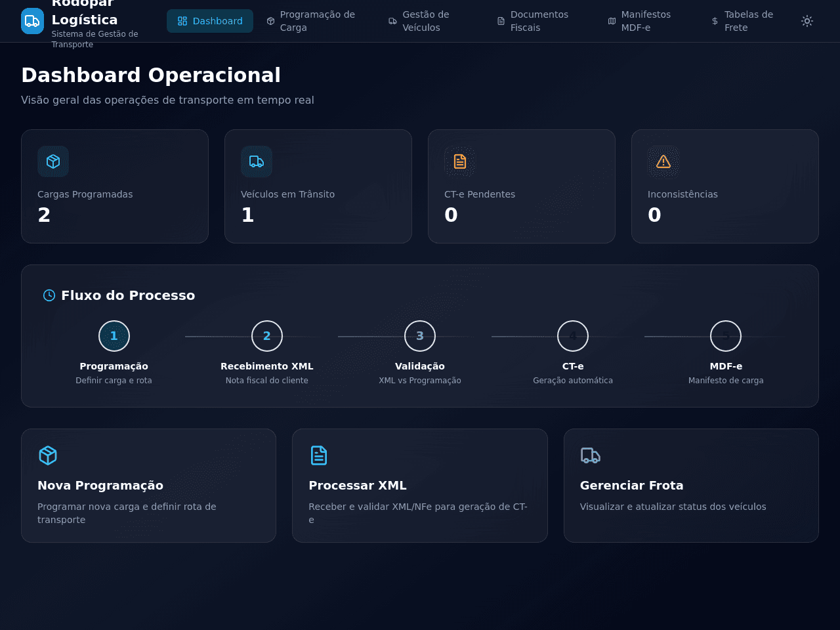840x630 pixels.
Task: Select step 3 Validação circle
Action: 420,336
